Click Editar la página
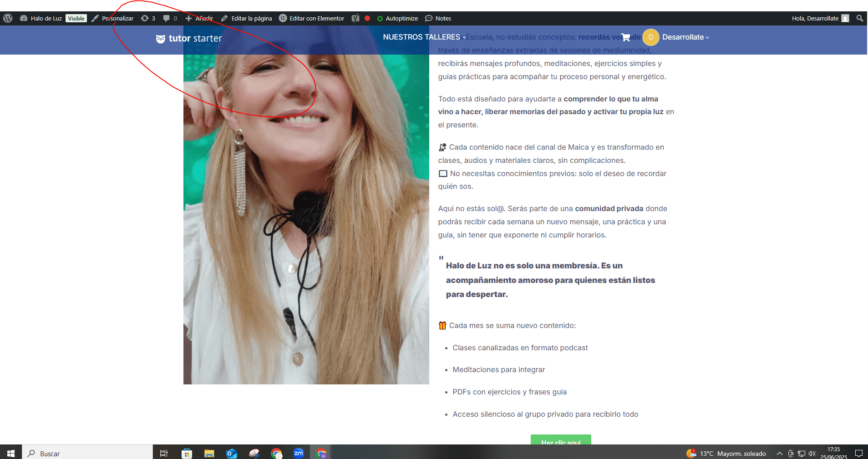Screen dimensions: 868x459 click(x=247, y=18)
